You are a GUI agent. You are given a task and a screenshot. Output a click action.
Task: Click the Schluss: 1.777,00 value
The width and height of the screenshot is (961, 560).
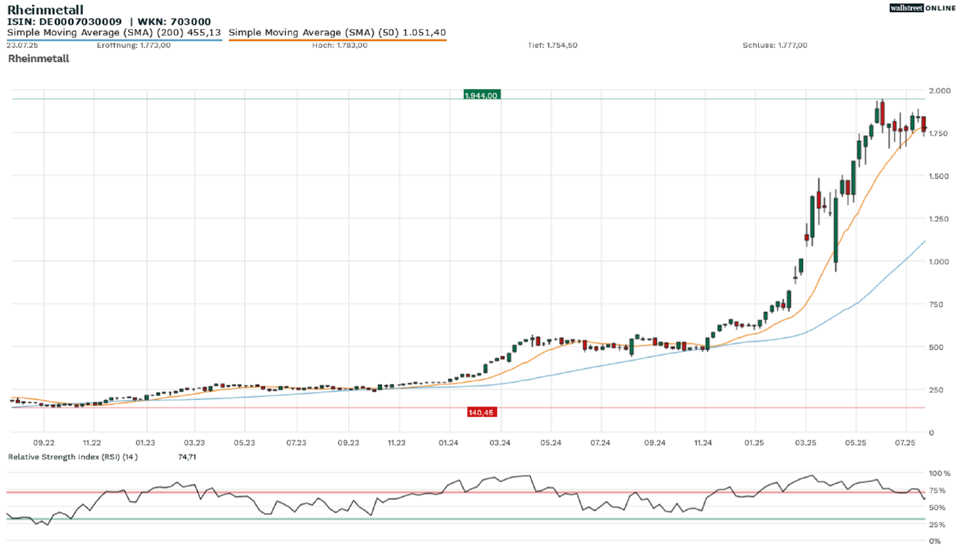pos(775,45)
